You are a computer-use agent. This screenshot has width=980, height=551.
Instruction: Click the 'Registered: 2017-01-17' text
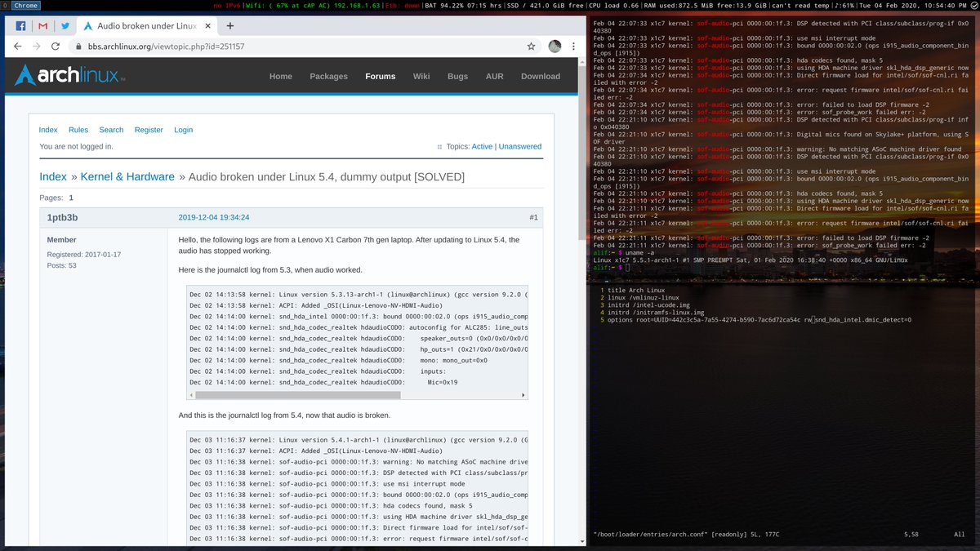click(x=84, y=254)
